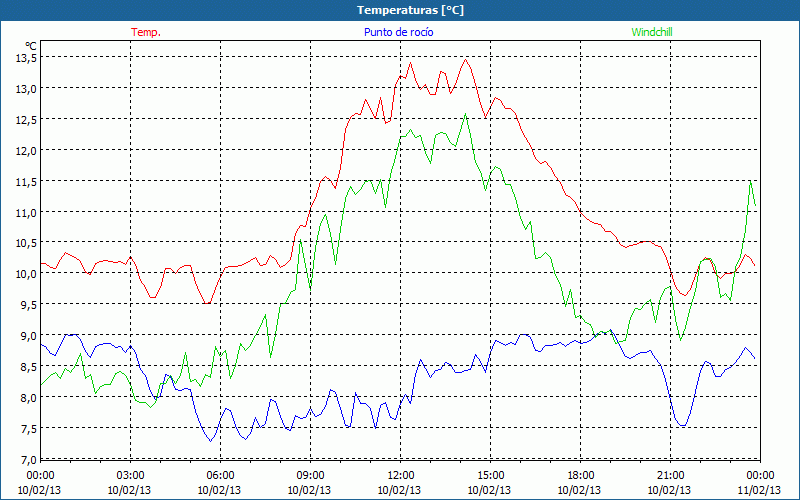Click the 7,0 y-axis value
Viewport: 800px width, 500px height.
(29, 459)
